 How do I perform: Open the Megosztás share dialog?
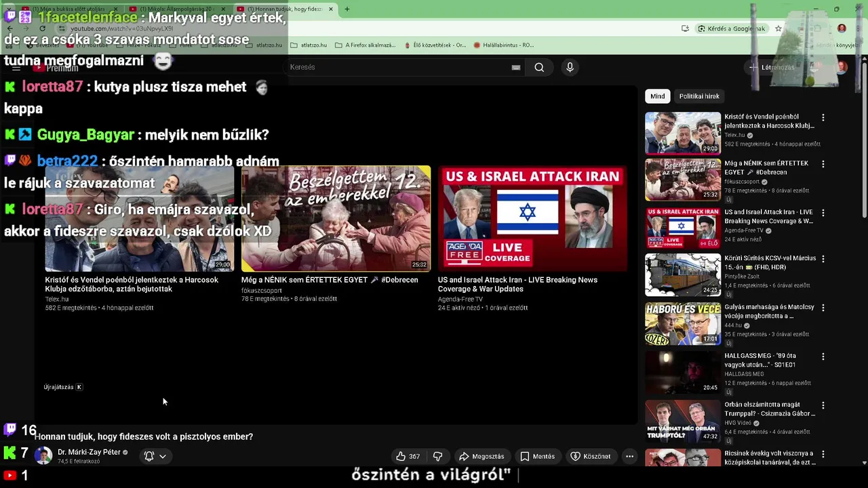tap(481, 456)
